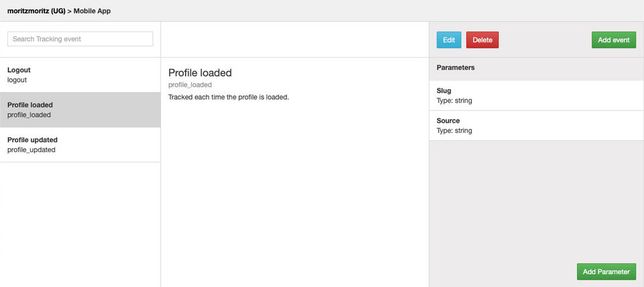Viewport: 644px width, 287px height.
Task: Select the highlighted Profile loaded list entry
Action: click(x=80, y=109)
